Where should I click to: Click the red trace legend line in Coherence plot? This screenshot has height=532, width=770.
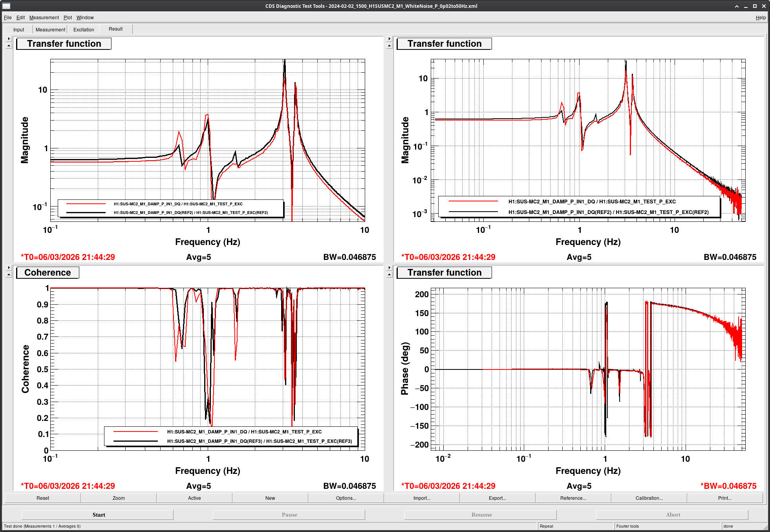(x=135, y=431)
